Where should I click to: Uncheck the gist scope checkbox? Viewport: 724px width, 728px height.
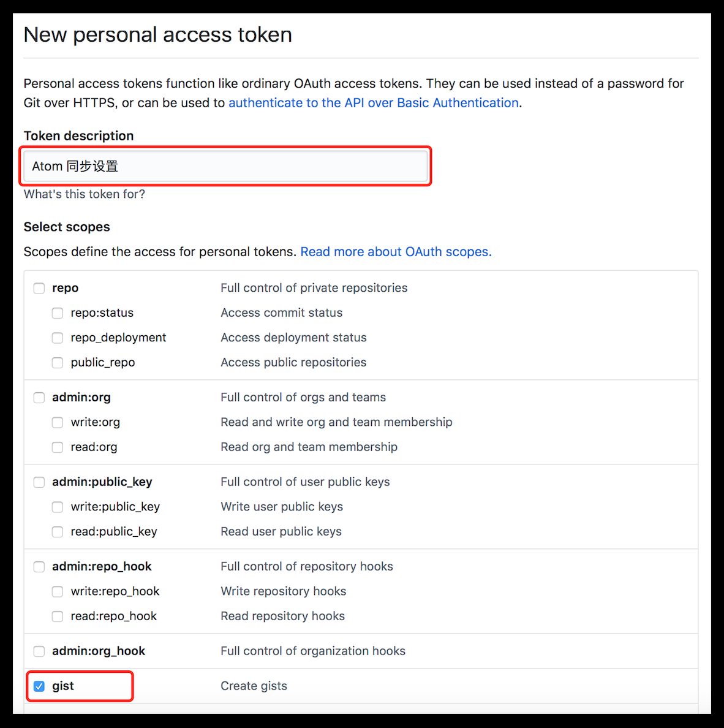pyautogui.click(x=39, y=686)
